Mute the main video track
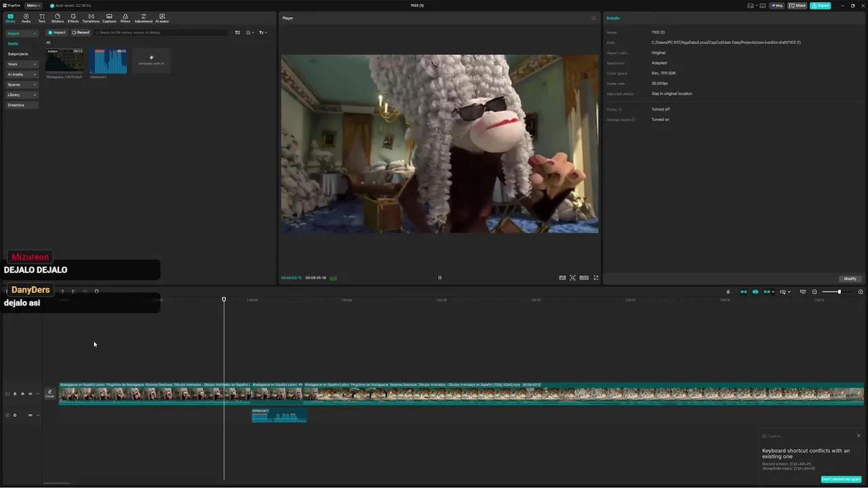Screen dimensions: 868x488 click(x=30, y=394)
